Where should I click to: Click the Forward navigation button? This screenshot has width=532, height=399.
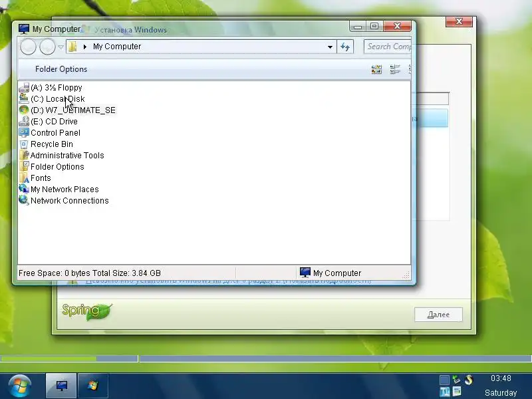click(47, 47)
